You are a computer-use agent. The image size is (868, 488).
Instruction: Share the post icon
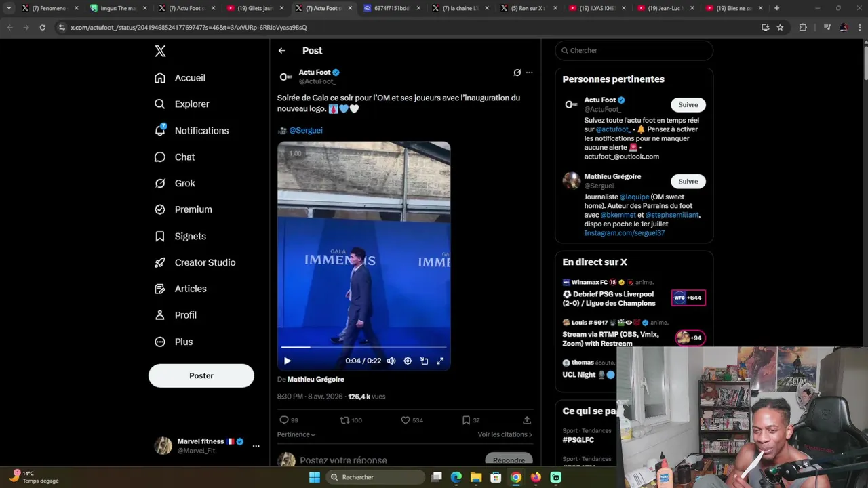527,420
